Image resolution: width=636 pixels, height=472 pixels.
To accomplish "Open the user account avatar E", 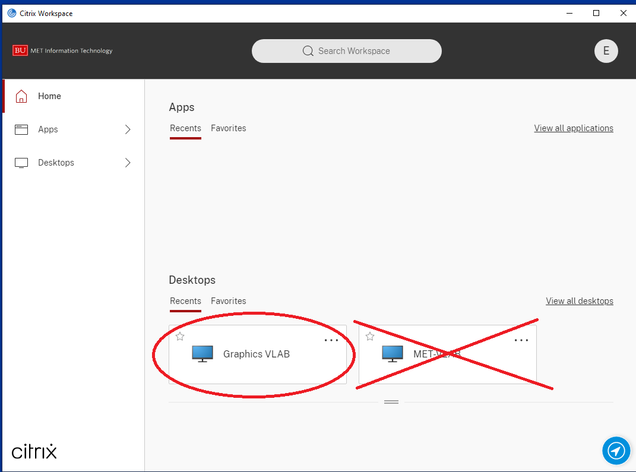I will coord(606,51).
